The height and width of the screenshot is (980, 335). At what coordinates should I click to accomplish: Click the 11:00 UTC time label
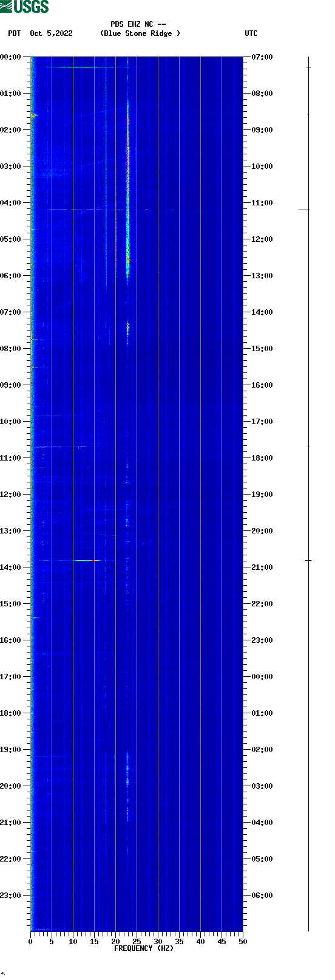[x=262, y=203]
